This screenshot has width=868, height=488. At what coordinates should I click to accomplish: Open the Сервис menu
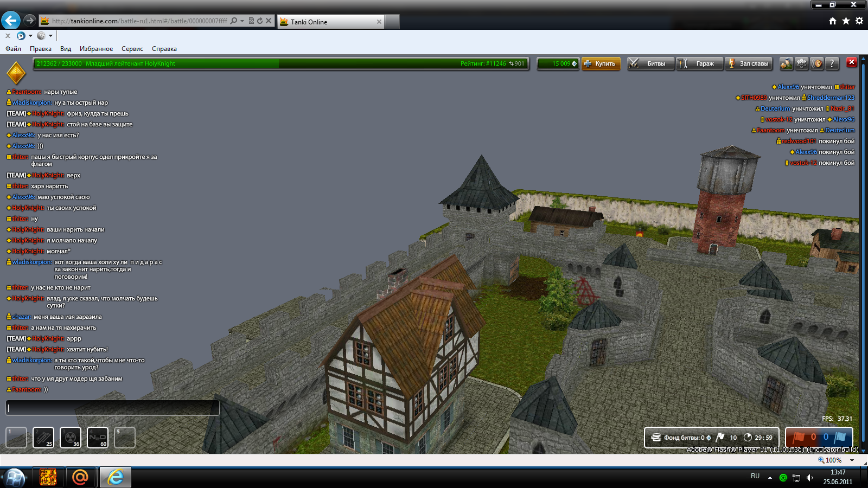(x=132, y=49)
